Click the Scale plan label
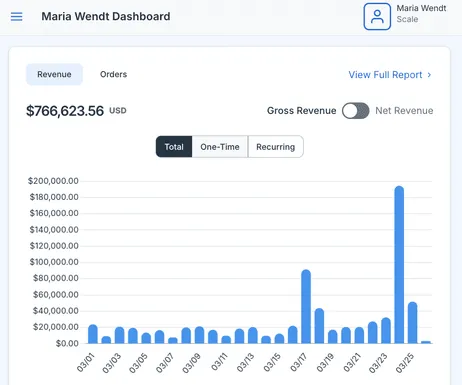Viewport: 462px width, 385px height. (x=407, y=19)
